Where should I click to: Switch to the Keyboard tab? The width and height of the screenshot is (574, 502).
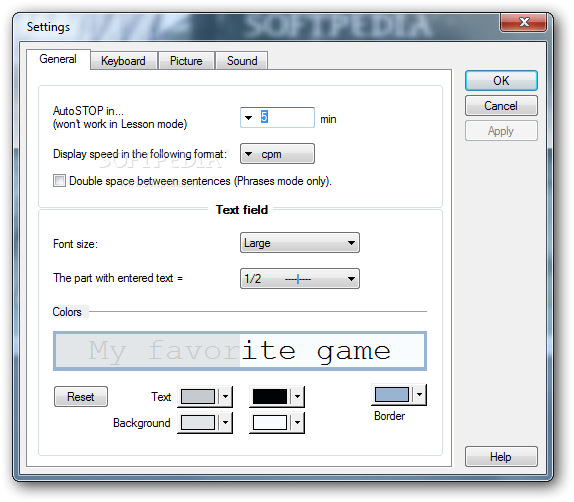(x=124, y=60)
